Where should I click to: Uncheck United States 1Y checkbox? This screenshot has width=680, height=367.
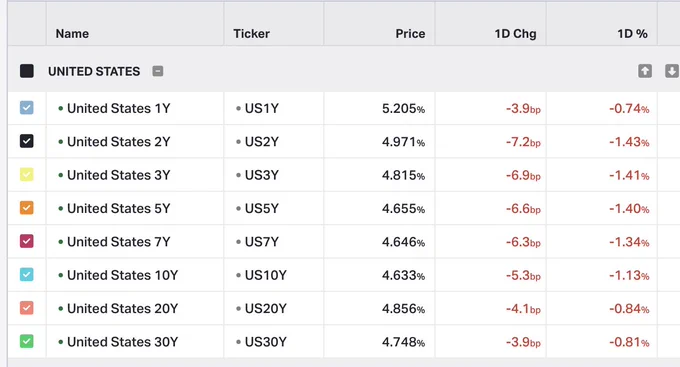coord(27,108)
